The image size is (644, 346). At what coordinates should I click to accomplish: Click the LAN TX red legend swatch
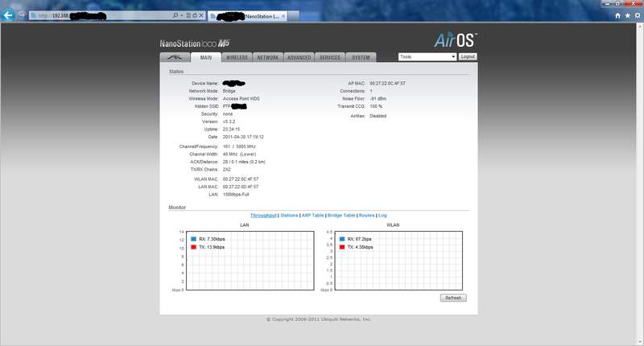193,247
